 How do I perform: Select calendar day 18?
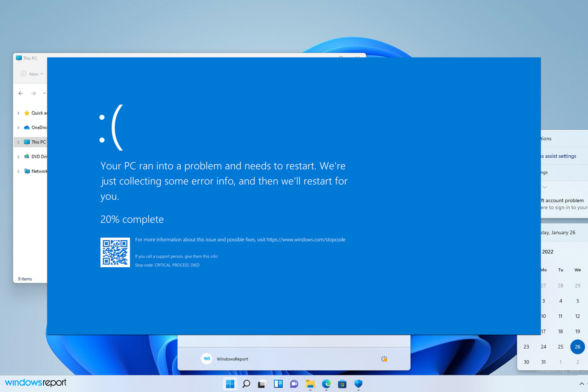point(560,331)
